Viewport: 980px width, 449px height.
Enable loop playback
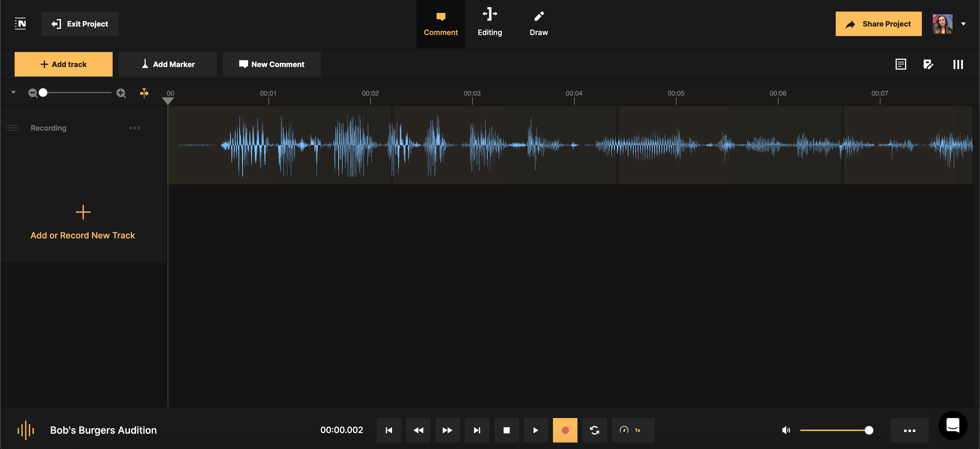(x=594, y=430)
